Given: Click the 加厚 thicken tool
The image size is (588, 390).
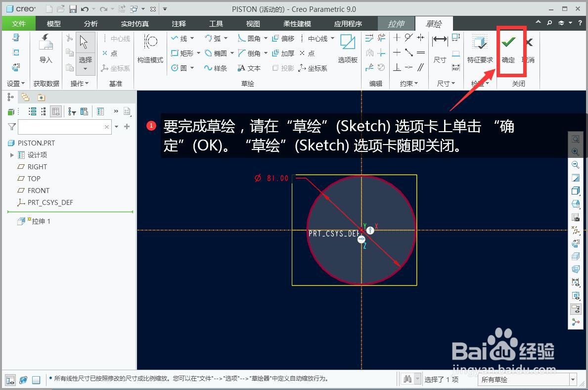Looking at the screenshot, I should coord(283,53).
